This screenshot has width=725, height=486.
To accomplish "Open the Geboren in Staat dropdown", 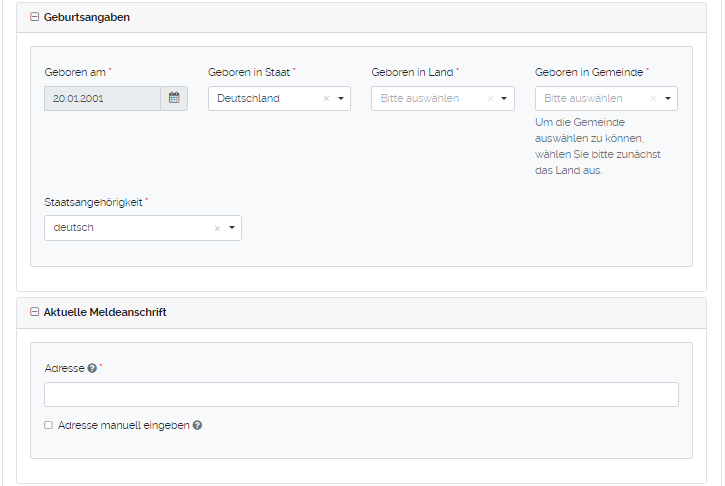I will click(341, 99).
